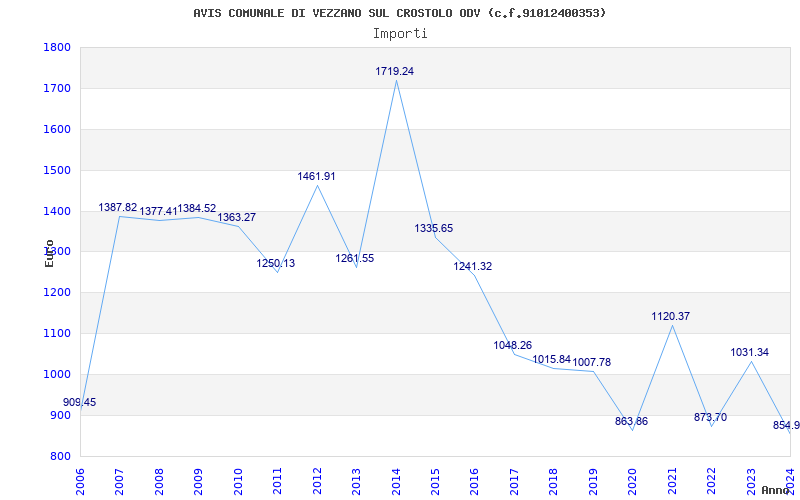Click the 1335.65 value label

point(434,229)
